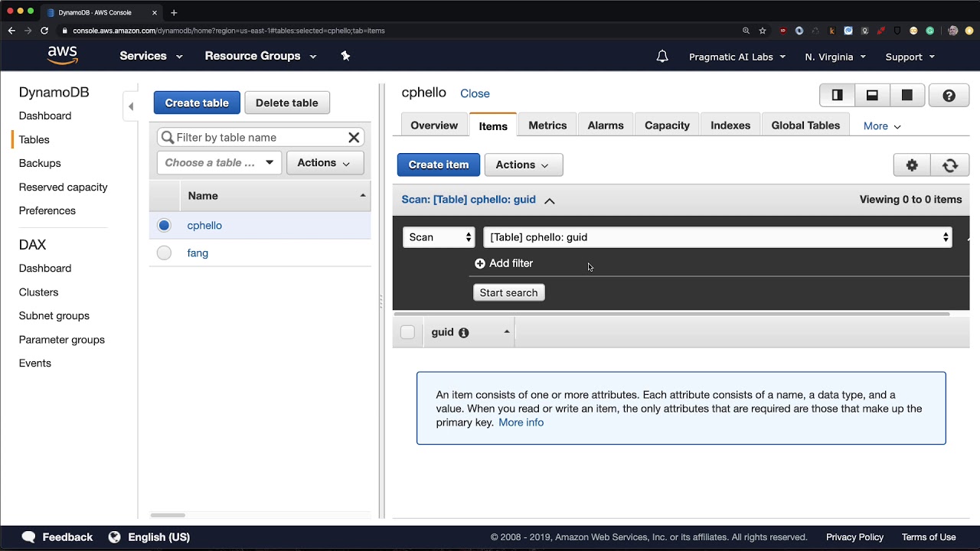
Task: Click the Close link beside cphello
Action: [x=475, y=93]
